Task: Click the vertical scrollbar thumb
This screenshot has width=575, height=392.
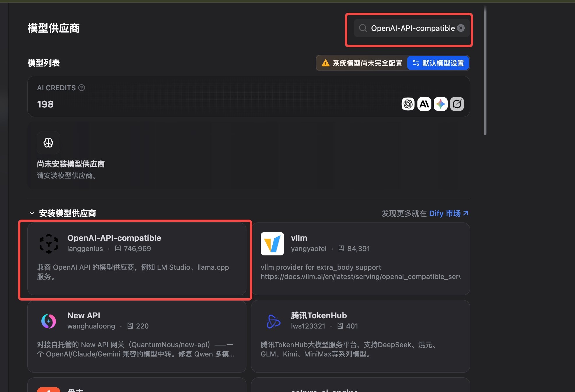Action: tap(485, 70)
